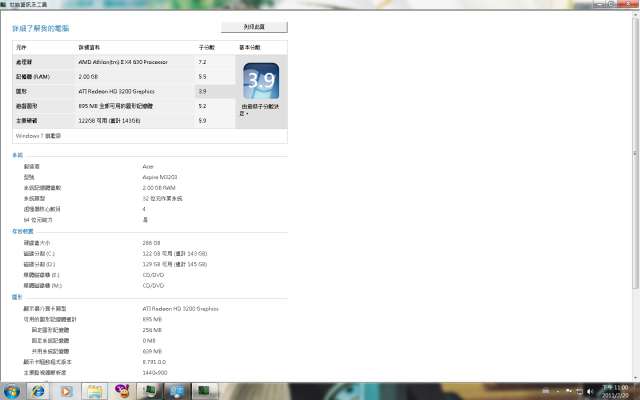Launch Internet Explorer from the taskbar

[38, 391]
